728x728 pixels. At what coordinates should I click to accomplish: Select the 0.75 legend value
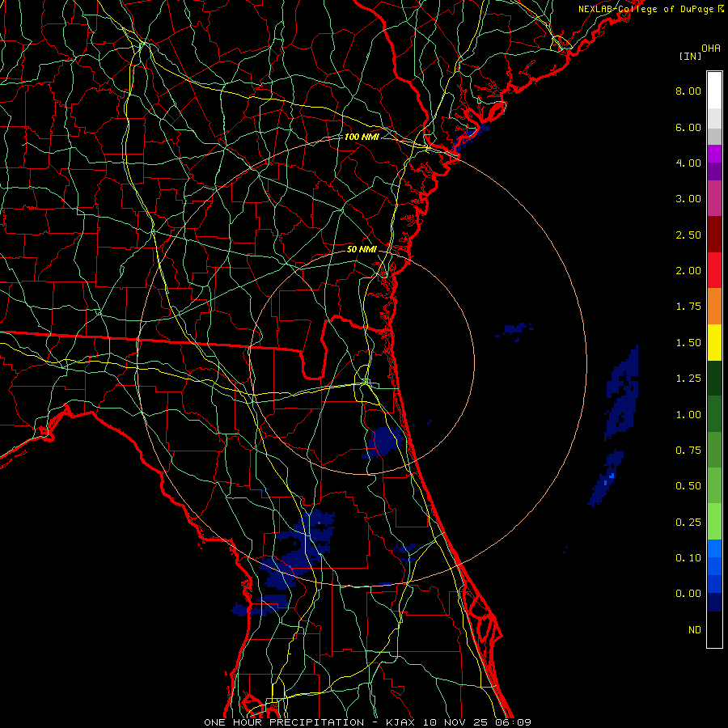click(688, 451)
